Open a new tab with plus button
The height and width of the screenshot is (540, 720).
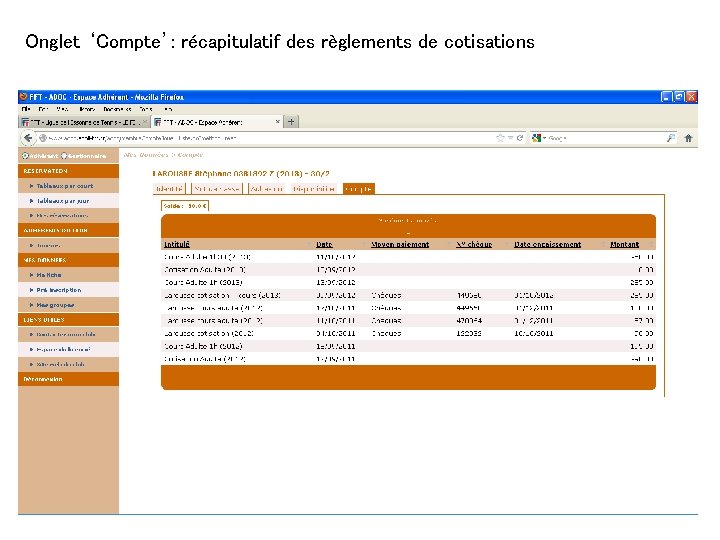(291, 122)
